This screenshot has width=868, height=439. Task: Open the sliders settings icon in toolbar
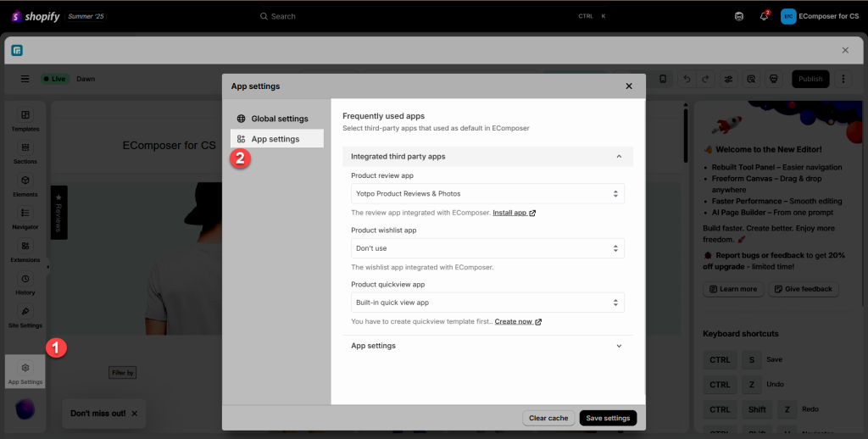728,79
